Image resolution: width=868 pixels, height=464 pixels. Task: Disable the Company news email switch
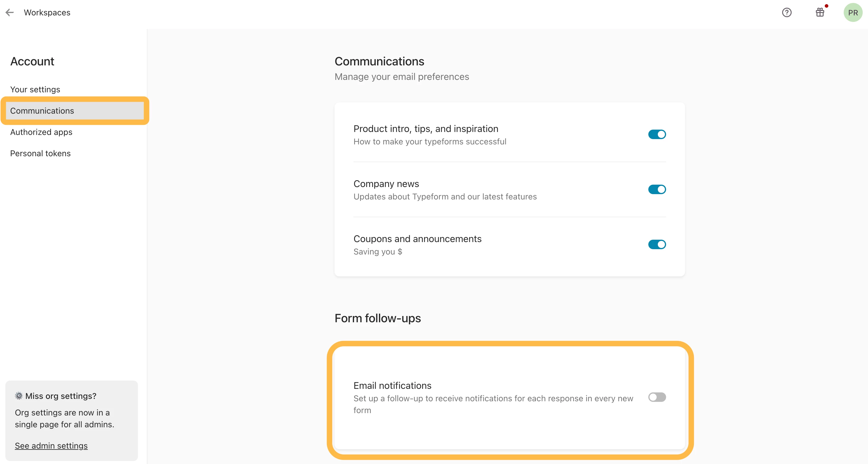[657, 189]
